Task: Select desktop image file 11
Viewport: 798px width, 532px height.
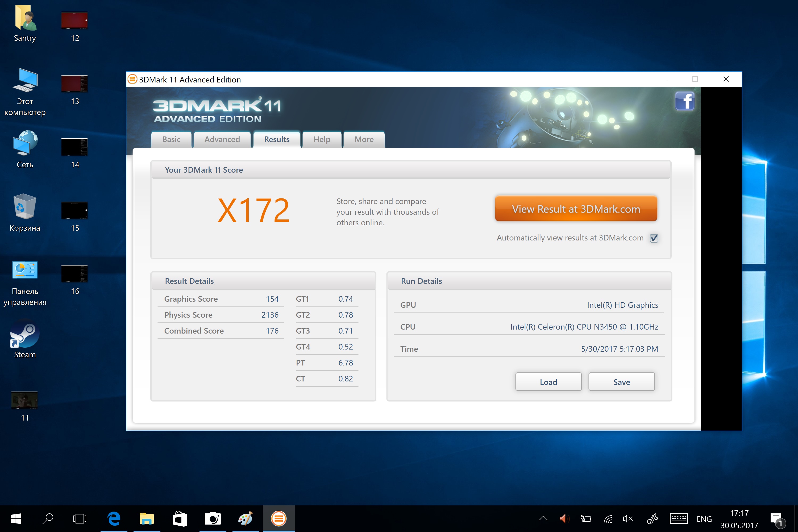Action: tap(25, 406)
